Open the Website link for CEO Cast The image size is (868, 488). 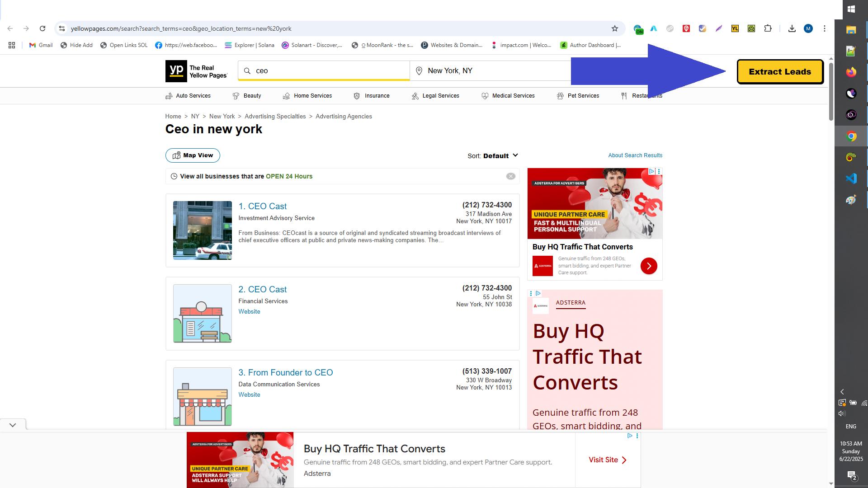coord(249,311)
